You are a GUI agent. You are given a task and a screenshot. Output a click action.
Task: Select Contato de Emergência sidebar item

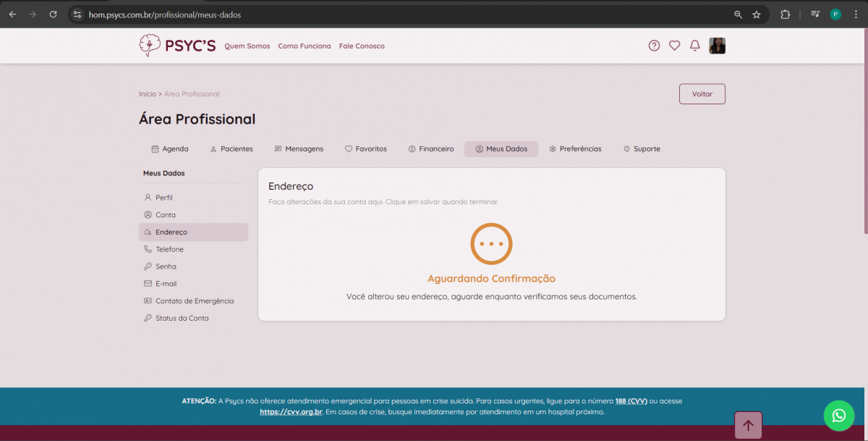[194, 301]
